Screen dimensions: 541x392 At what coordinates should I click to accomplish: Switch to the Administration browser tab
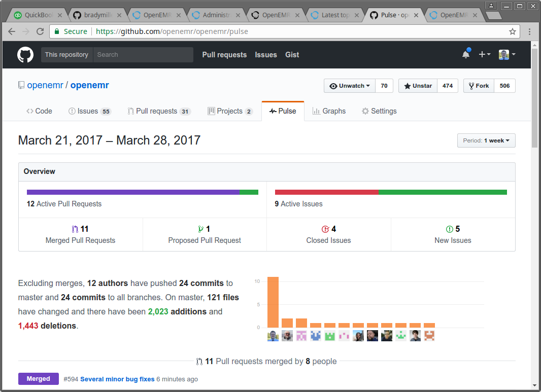[x=216, y=15]
